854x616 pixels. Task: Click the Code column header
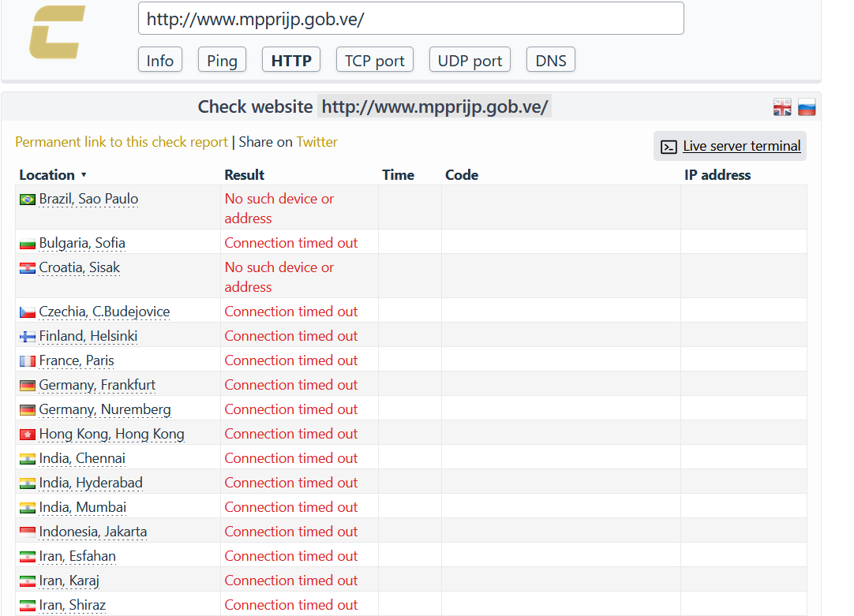click(x=462, y=175)
